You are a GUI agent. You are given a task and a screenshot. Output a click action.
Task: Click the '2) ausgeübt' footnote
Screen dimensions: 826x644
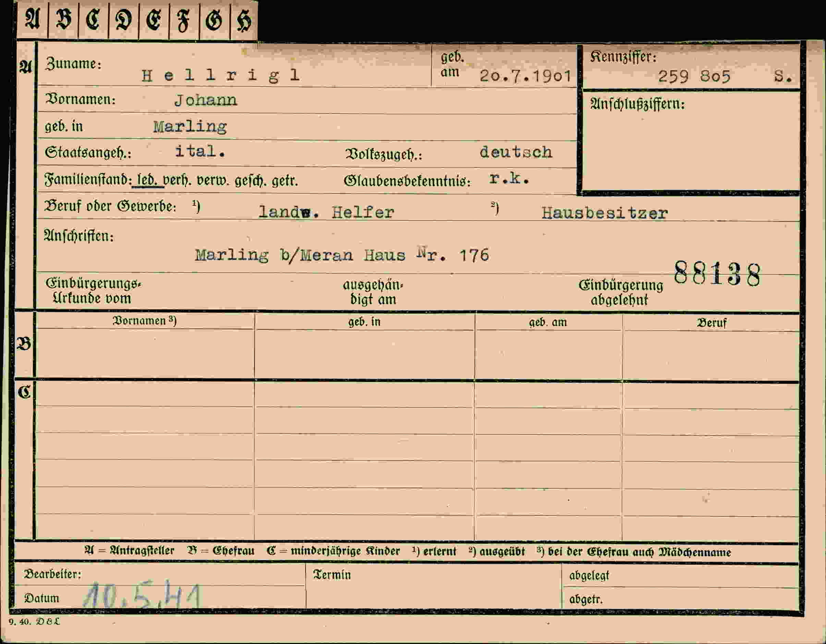click(497, 552)
